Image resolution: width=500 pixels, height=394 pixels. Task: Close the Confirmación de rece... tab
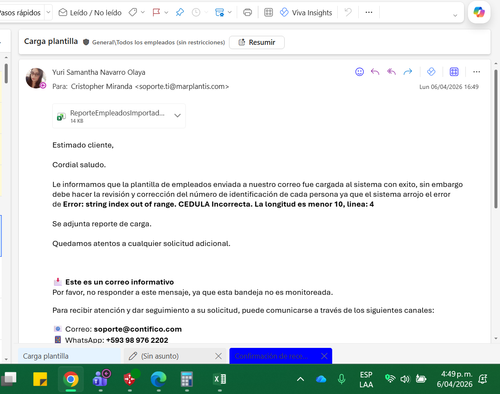324,356
